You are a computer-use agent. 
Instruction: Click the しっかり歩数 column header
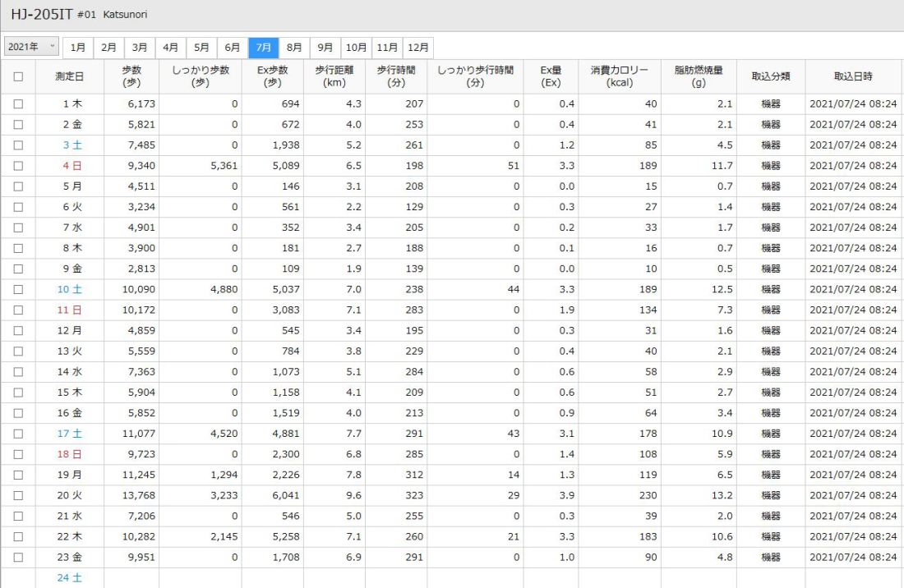coord(200,76)
